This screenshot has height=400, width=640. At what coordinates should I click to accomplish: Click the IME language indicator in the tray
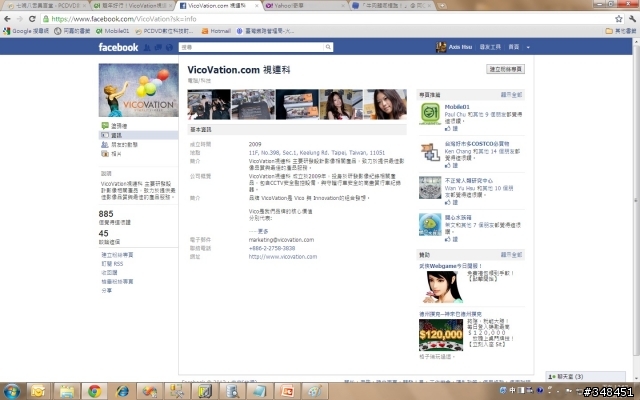(x=513, y=391)
